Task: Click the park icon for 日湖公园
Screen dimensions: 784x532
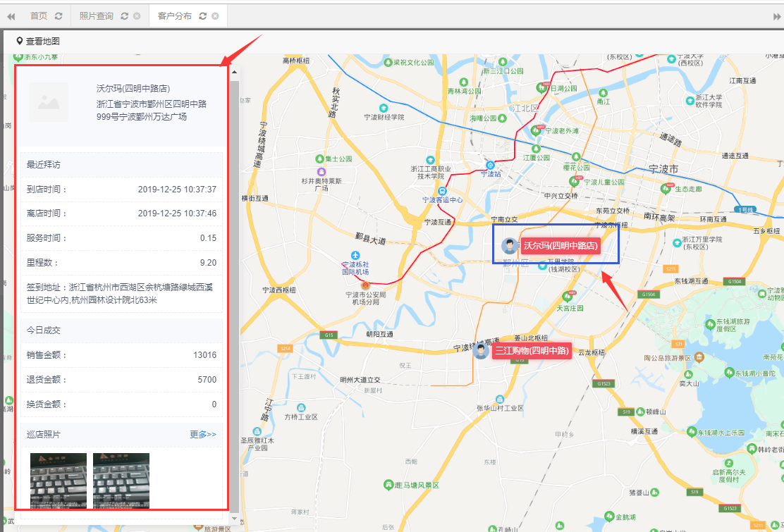Action: (541, 88)
